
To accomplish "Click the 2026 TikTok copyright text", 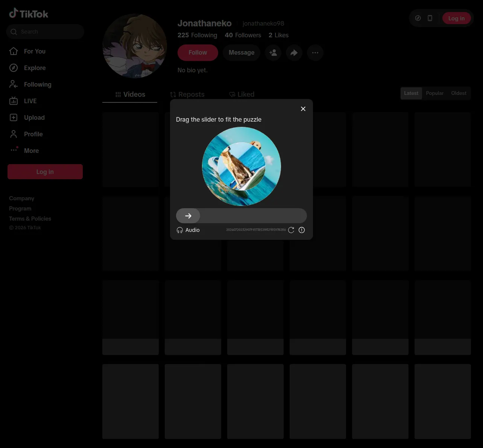I will click(x=25, y=228).
